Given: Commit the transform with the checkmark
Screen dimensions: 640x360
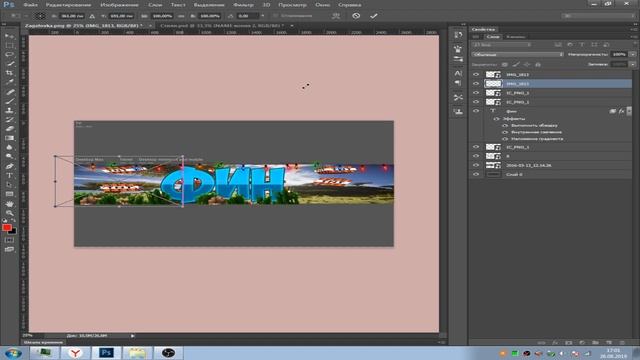Looking at the screenshot, I should pos(373,16).
